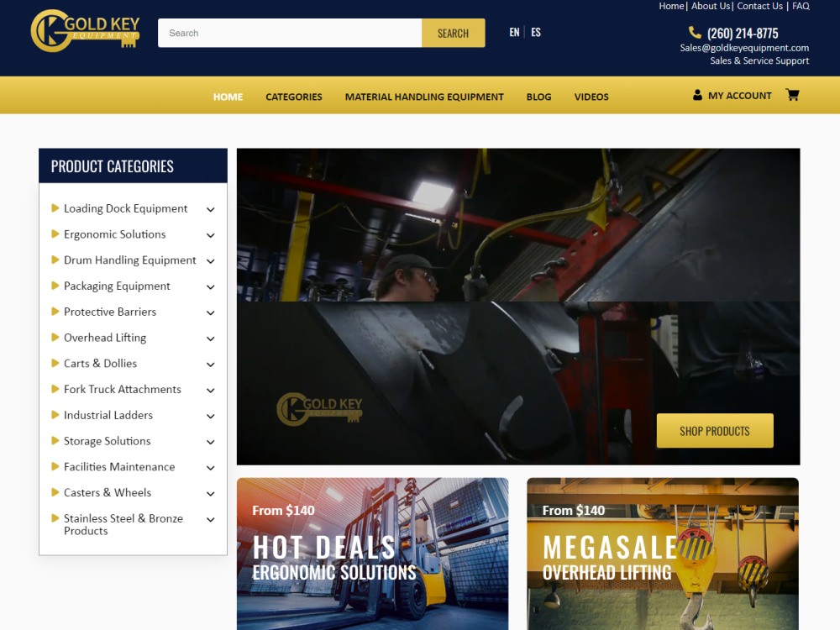Click the arrow bullet beside Overhead Lifting category
Screen dimensions: 840x630
pyautogui.click(x=55, y=337)
